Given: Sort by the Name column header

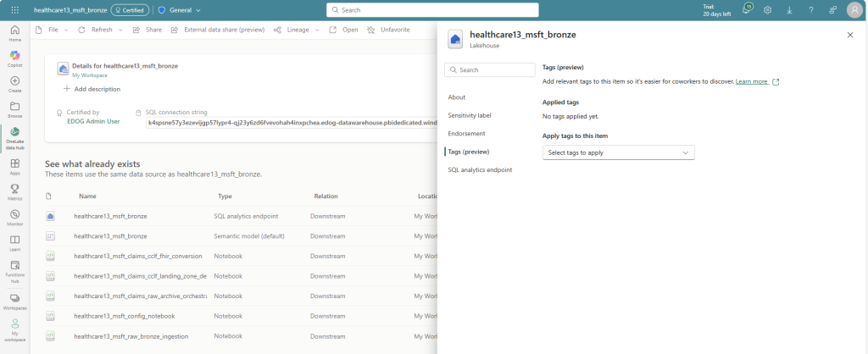Looking at the screenshot, I should (87, 196).
